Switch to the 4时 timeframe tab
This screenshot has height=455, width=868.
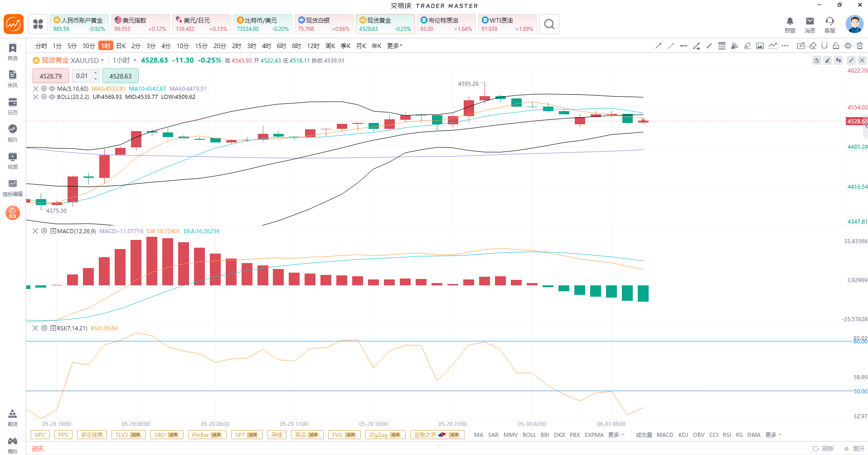pos(267,46)
